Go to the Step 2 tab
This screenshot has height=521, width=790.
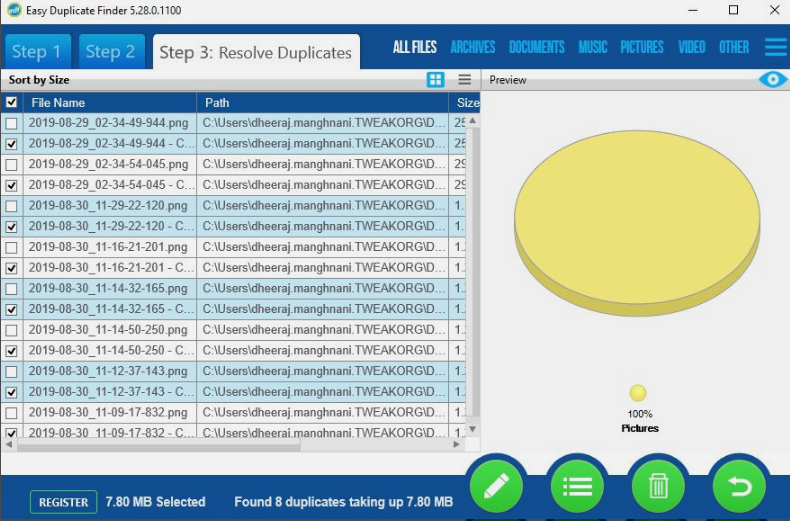coord(110,52)
